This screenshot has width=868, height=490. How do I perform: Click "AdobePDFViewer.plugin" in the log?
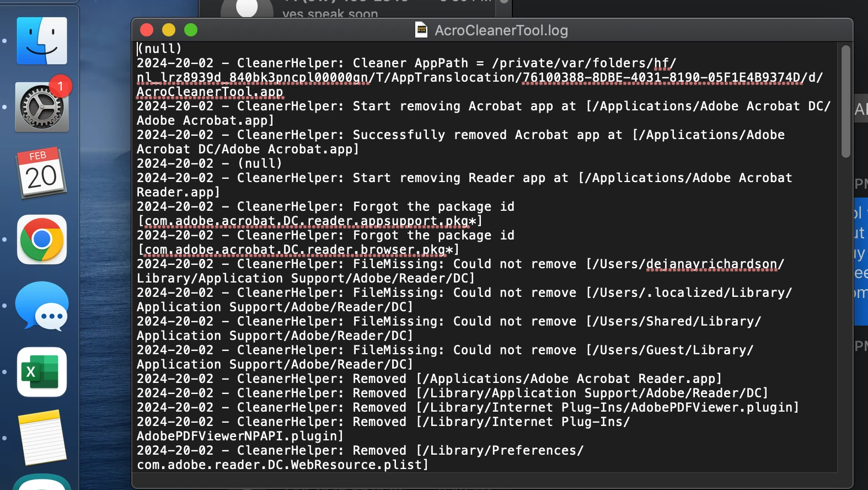click(711, 407)
